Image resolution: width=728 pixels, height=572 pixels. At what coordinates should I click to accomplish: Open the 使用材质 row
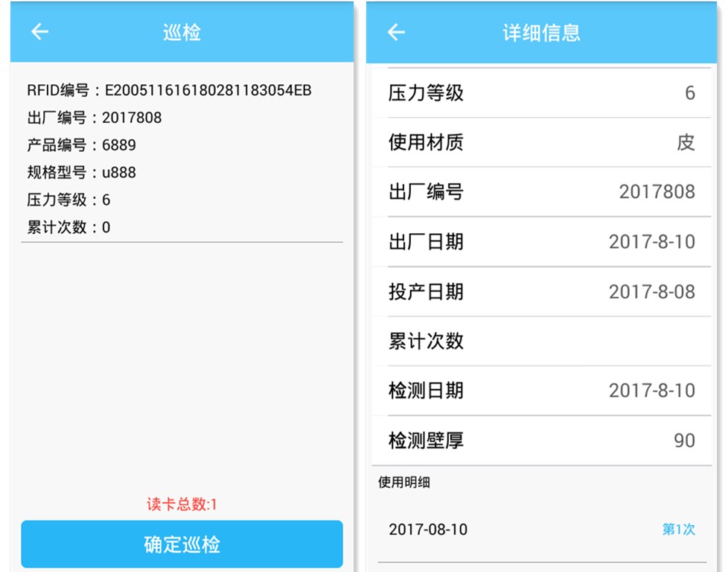541,142
